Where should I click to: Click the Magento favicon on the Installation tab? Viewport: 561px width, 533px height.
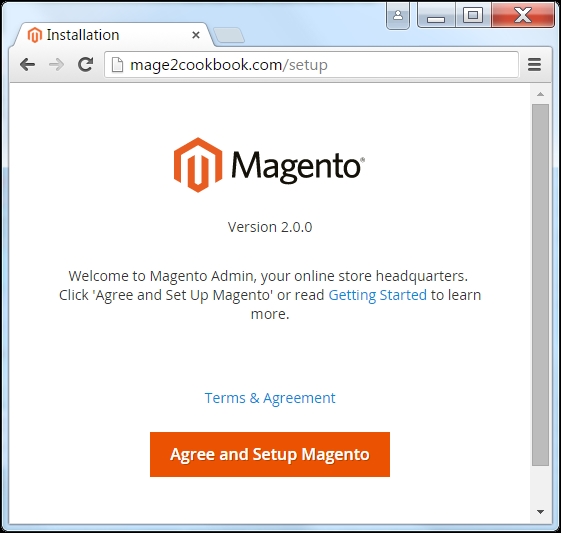click(35, 35)
